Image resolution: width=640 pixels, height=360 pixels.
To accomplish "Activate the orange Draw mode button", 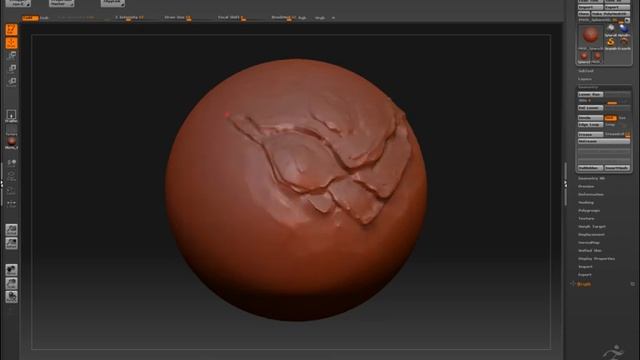I will pos(11,43).
